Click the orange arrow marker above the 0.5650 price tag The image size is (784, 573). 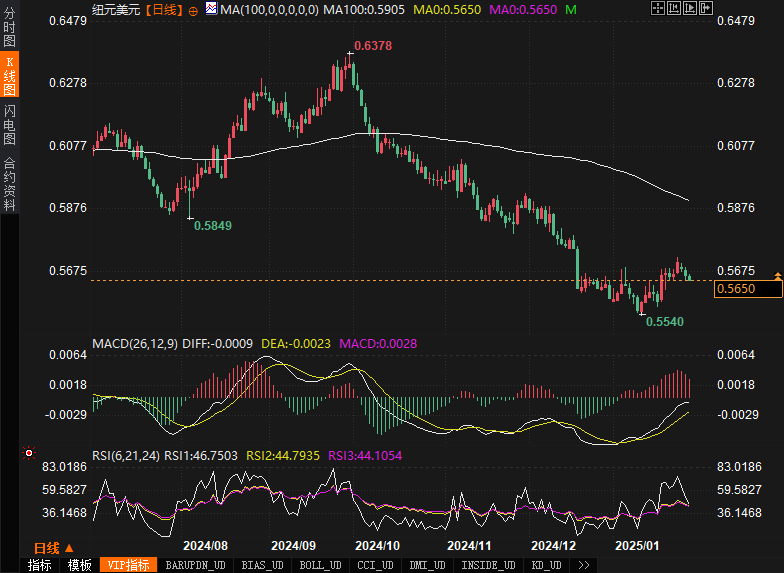point(777,274)
